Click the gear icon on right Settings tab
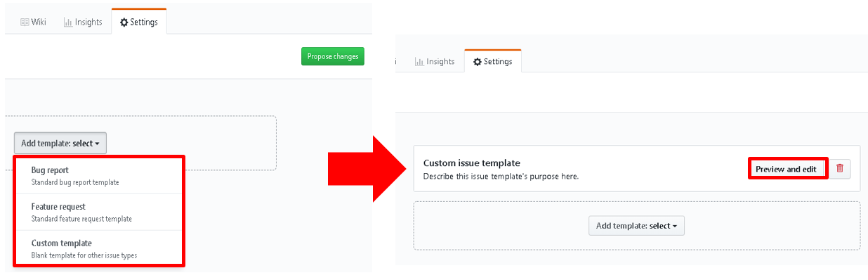This screenshot has height=280, width=868. pyautogui.click(x=478, y=62)
